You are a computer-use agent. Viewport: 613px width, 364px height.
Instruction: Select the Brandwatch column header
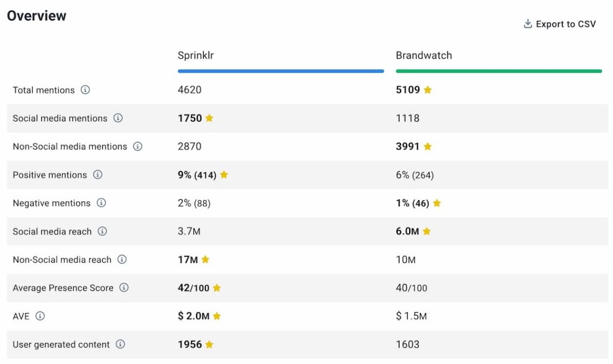[x=424, y=55]
